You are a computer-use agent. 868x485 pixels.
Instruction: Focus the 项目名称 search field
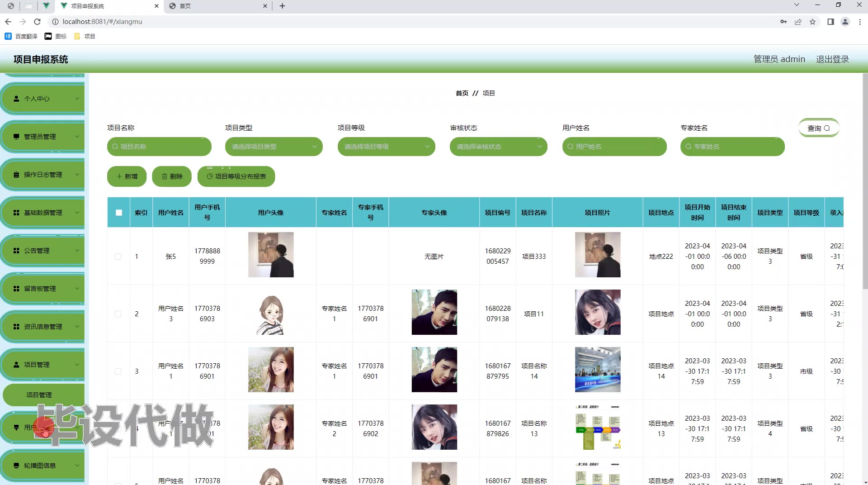(x=159, y=147)
